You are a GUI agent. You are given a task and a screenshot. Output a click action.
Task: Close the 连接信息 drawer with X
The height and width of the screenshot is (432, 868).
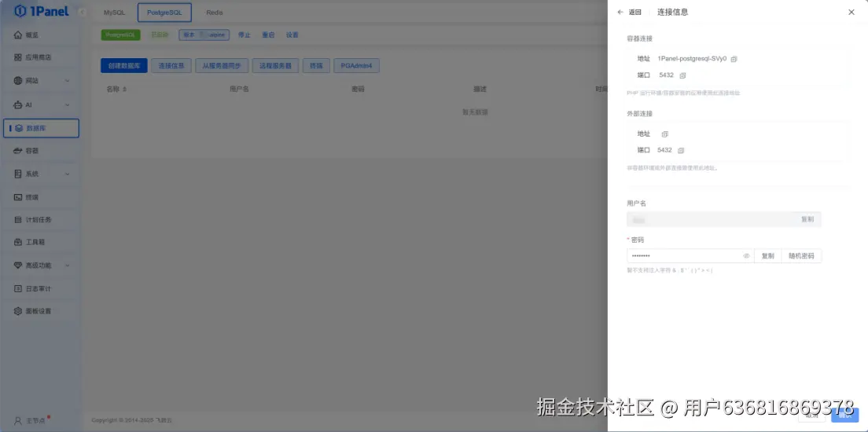tap(851, 12)
